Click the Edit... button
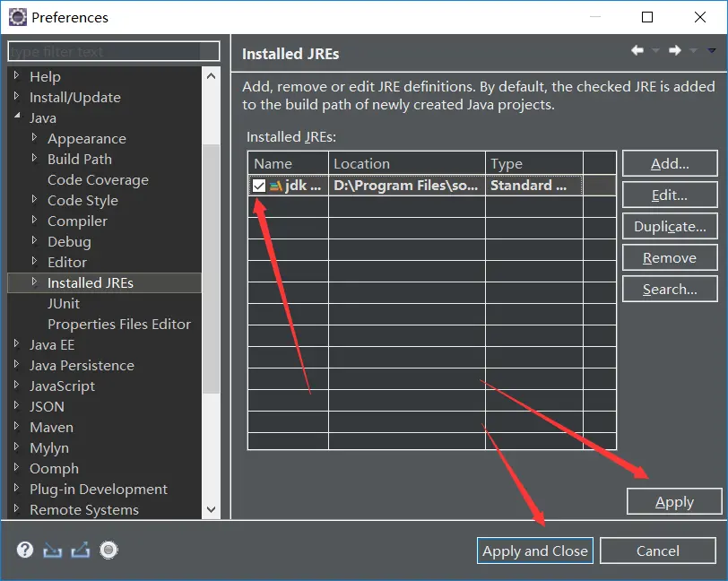The height and width of the screenshot is (581, 728). (x=670, y=195)
